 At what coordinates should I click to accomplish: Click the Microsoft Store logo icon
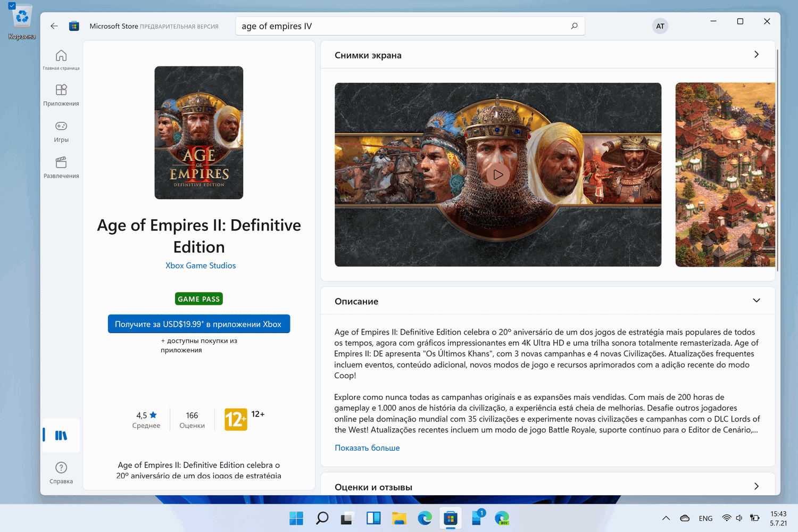pyautogui.click(x=74, y=26)
